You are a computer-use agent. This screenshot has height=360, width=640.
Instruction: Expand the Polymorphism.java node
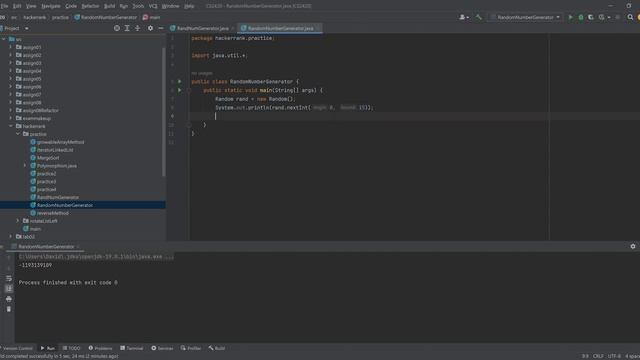point(25,166)
